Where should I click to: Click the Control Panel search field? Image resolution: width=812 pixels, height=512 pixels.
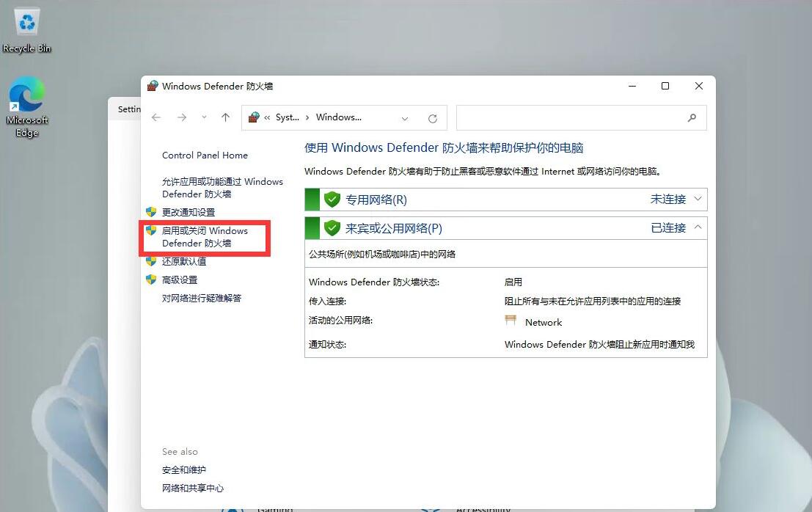pos(581,118)
